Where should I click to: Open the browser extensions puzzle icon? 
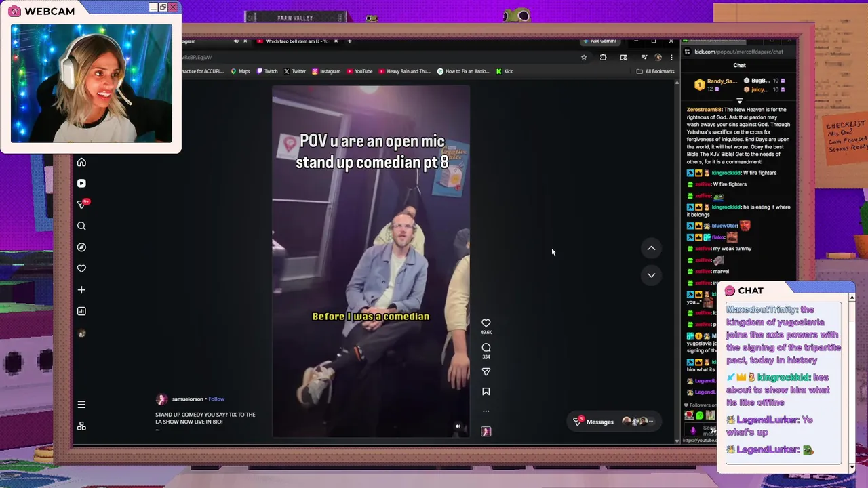603,58
